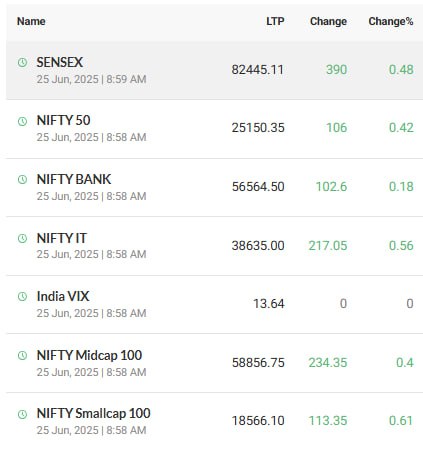Open the NIFTY 50 index link

tap(63, 120)
